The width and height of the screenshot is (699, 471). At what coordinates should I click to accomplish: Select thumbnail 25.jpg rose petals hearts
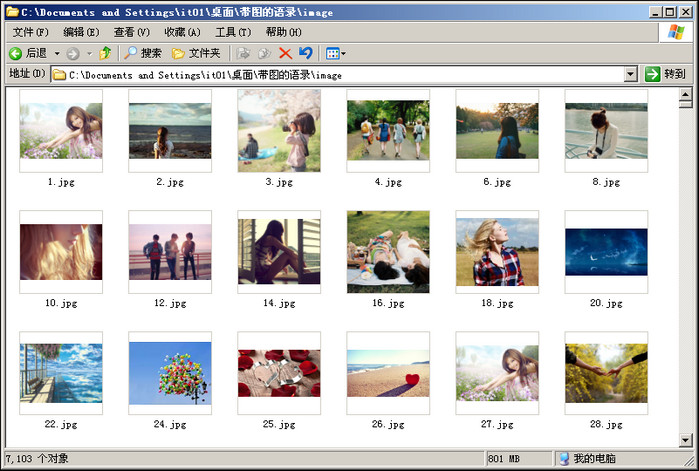(279, 373)
